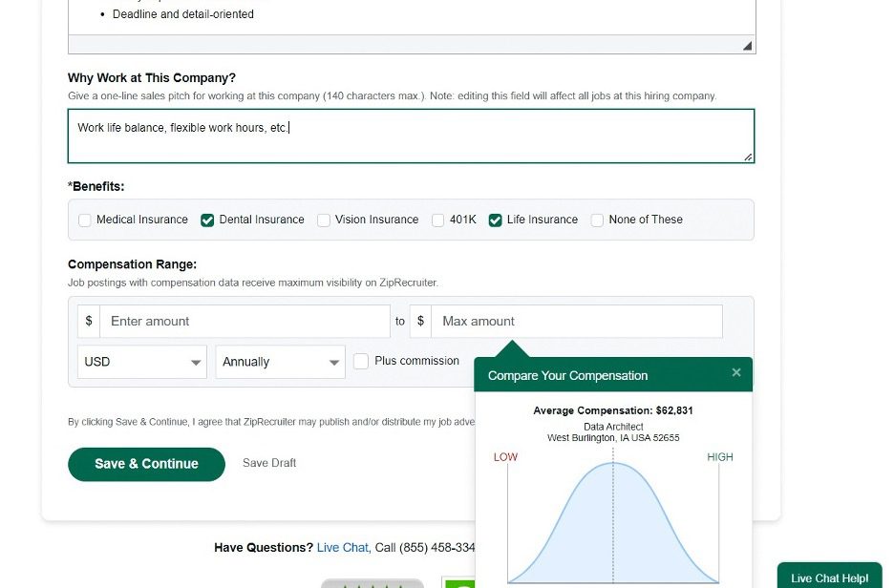Check the None of These option

pyautogui.click(x=597, y=220)
